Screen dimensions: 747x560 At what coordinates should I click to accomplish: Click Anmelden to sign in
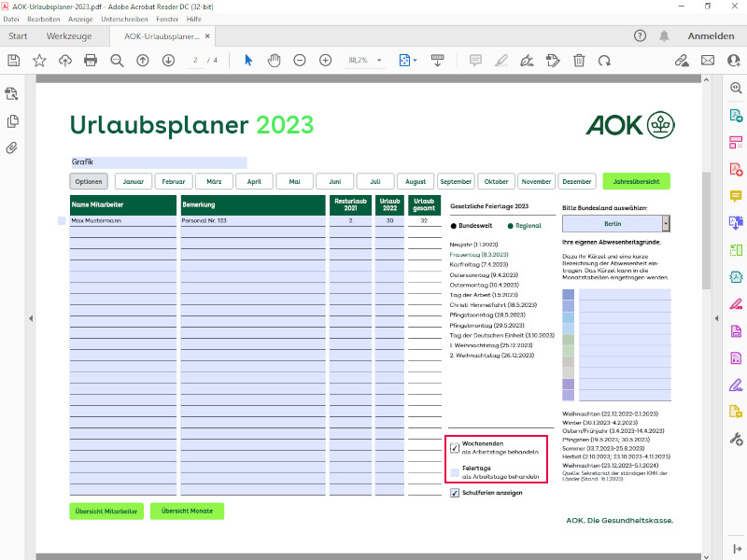point(711,36)
